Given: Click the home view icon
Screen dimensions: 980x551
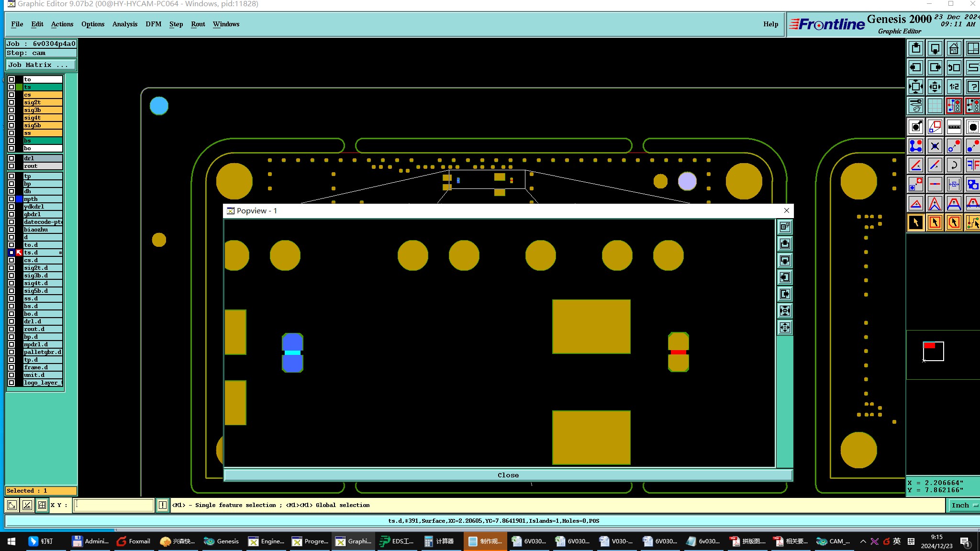Looking at the screenshot, I should (x=954, y=48).
